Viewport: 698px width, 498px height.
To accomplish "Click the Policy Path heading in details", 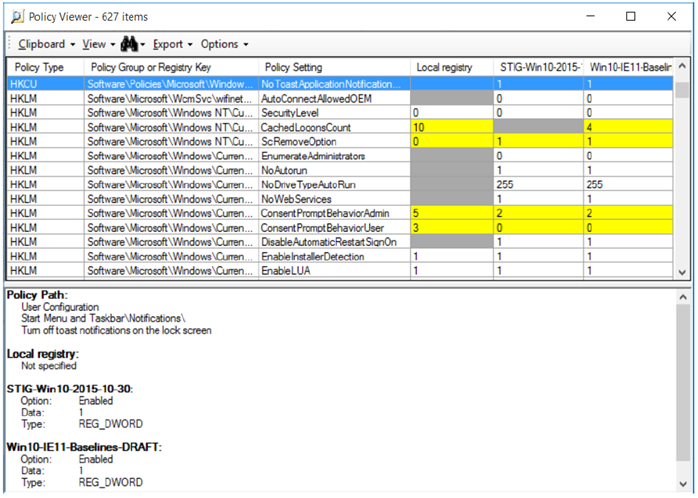I will coord(37,295).
